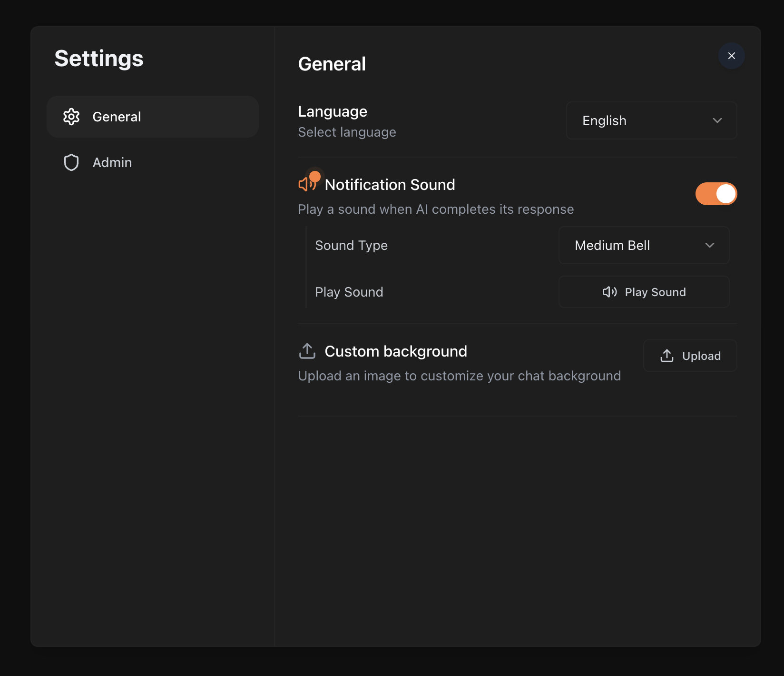784x676 pixels.
Task: Open the English language dropdown
Action: 651,120
